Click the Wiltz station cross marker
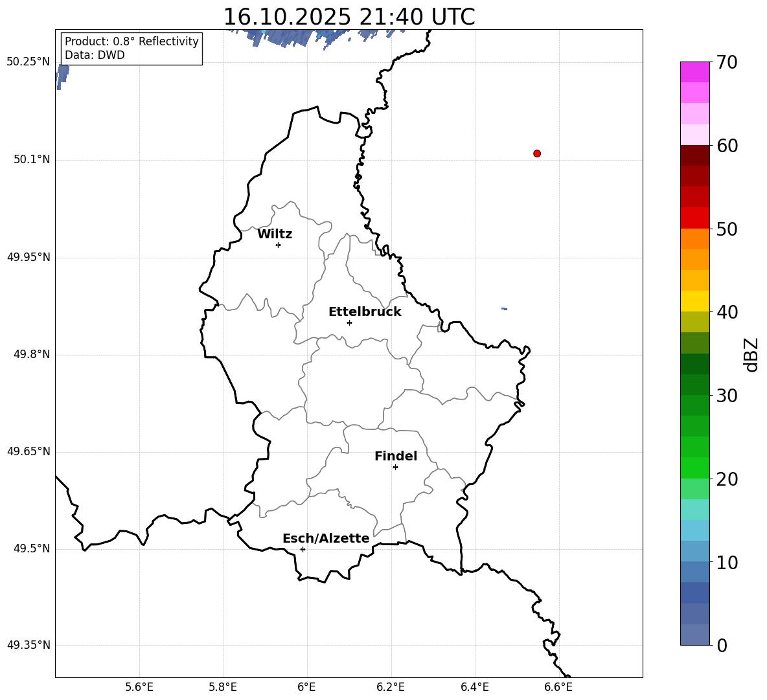Screen dimensions: 767x700 pos(279,245)
